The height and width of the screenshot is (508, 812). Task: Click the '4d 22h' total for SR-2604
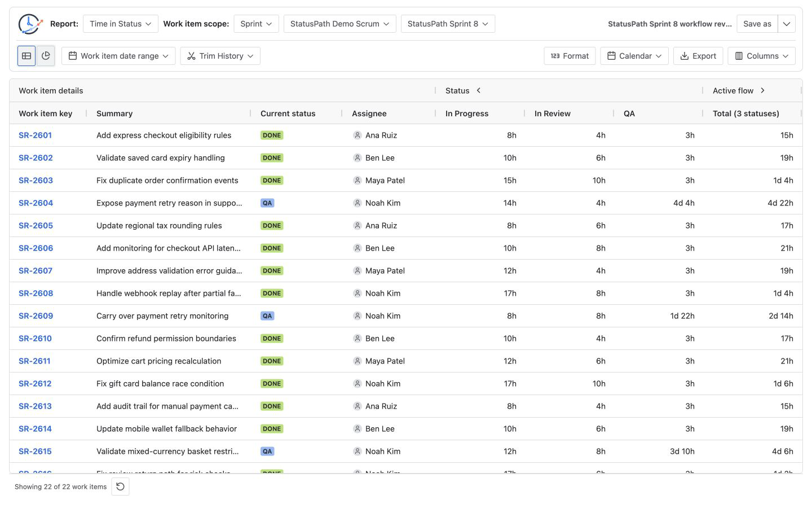[780, 203]
